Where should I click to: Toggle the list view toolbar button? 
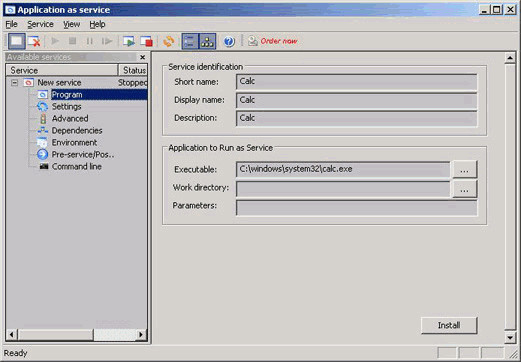[190, 41]
